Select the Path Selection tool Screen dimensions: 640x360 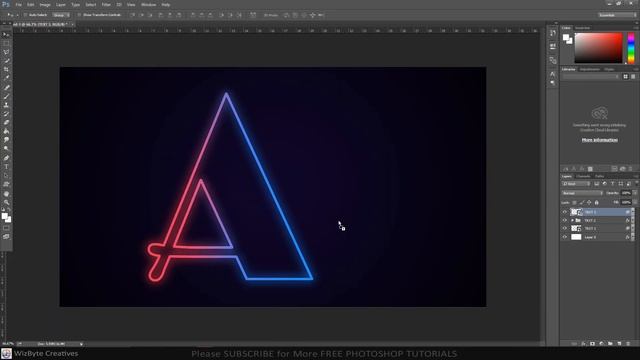pos(6,176)
